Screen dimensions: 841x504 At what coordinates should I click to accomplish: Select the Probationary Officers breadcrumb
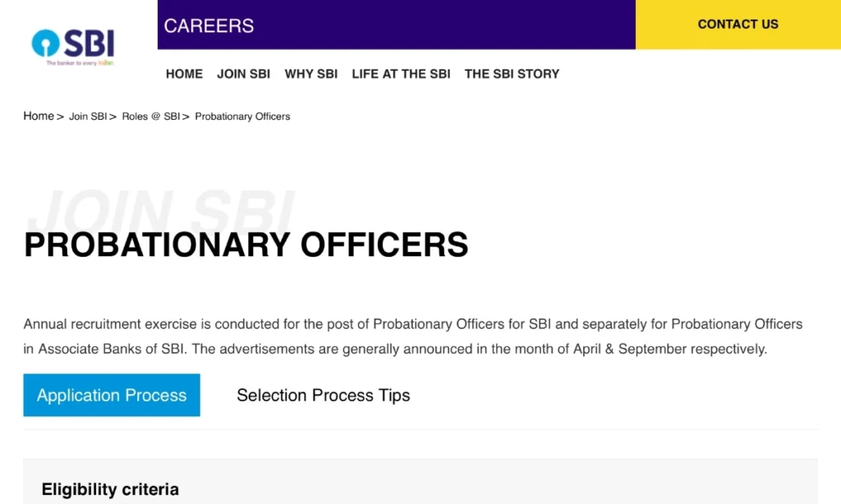[242, 116]
